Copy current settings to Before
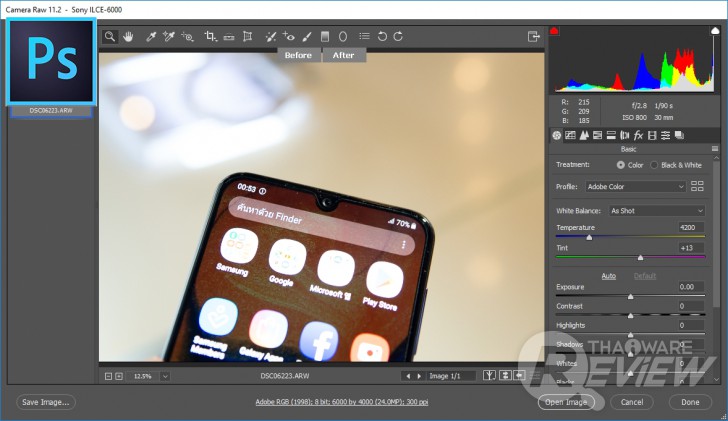 pyautogui.click(x=520, y=376)
